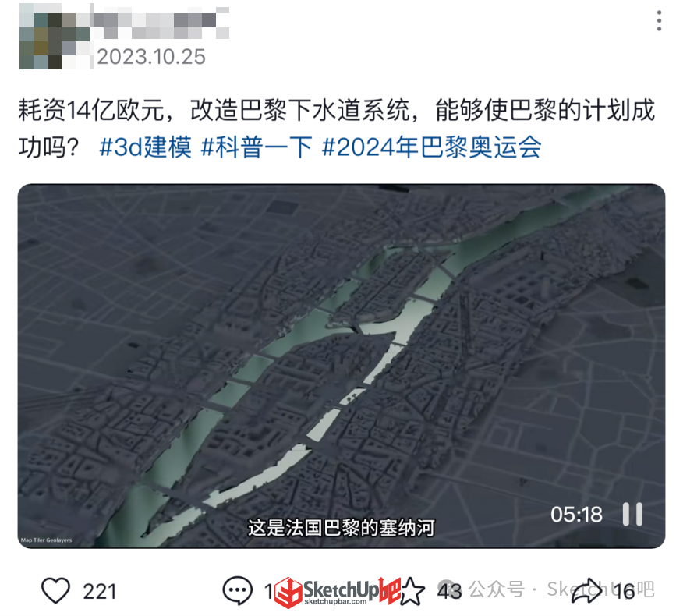Favorite the post with star icon
676x616 pixels.
(x=412, y=591)
